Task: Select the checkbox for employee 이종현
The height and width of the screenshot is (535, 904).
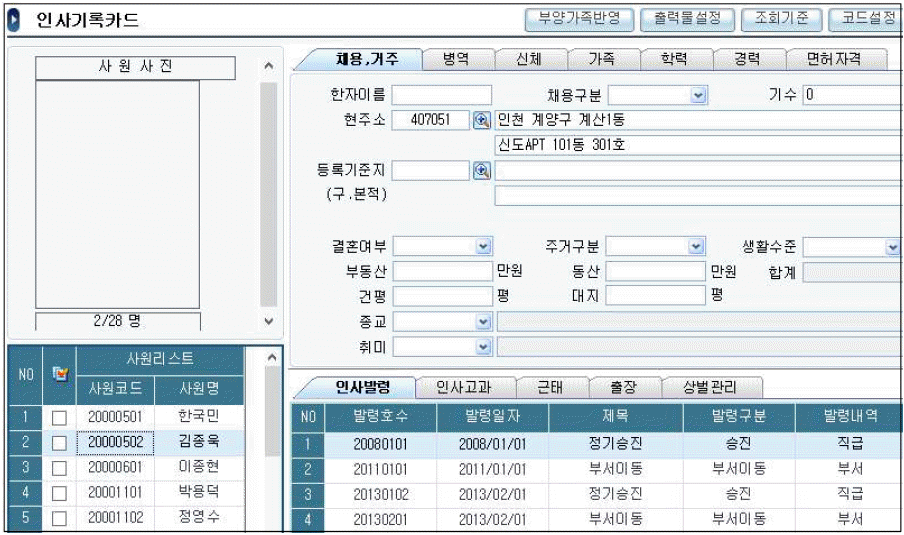Action: 59,467
